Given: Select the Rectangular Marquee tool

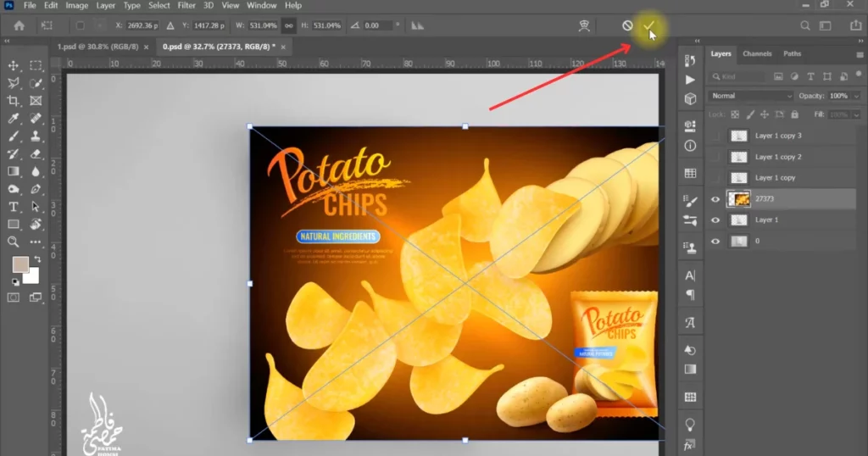Looking at the screenshot, I should coord(36,65).
